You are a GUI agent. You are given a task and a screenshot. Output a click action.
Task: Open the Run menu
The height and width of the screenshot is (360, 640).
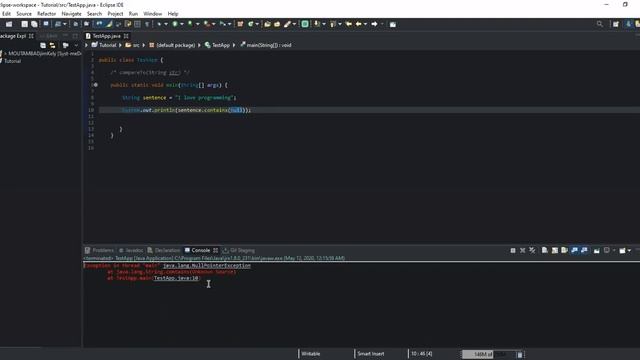click(133, 13)
